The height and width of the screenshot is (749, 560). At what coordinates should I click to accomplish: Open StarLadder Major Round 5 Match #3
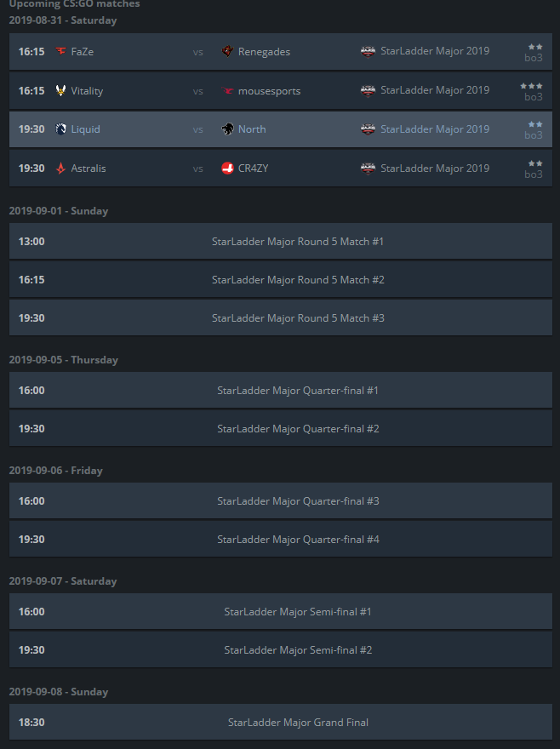[281, 317]
